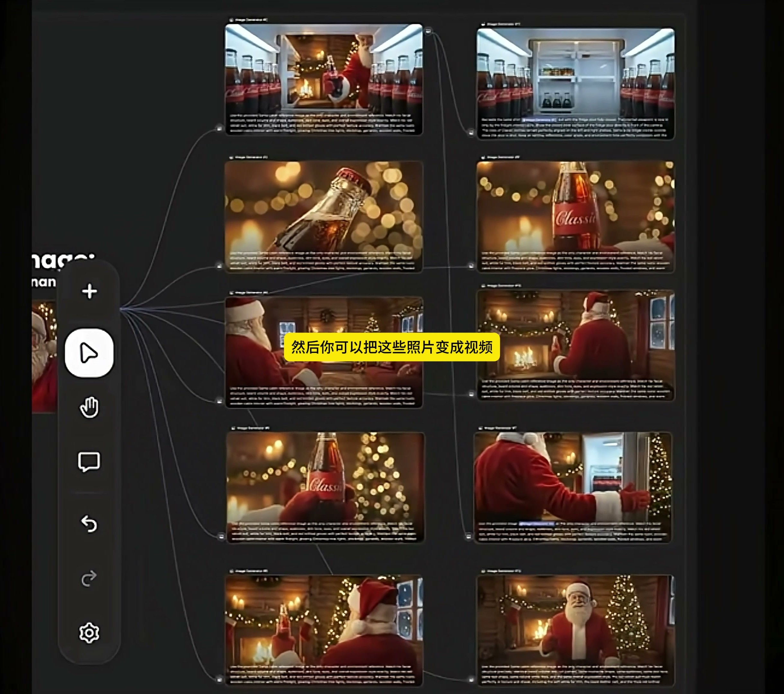Image resolution: width=784 pixels, height=694 pixels.
Task: Click input port of Santa side-profile node
Action: (219, 401)
